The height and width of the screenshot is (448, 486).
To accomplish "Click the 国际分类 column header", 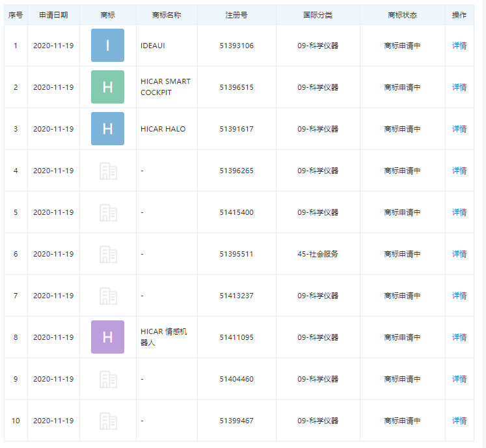I will pyautogui.click(x=317, y=15).
